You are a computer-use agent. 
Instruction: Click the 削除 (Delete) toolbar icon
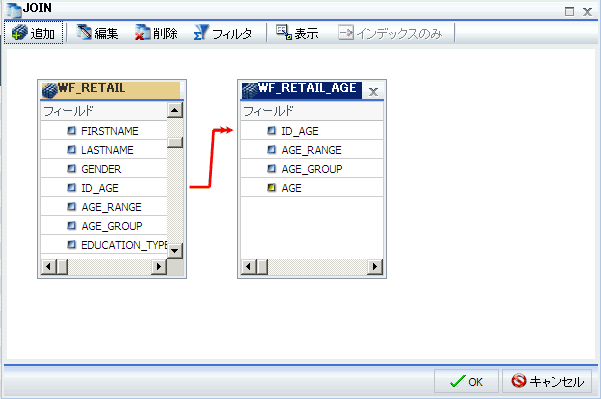click(142, 33)
